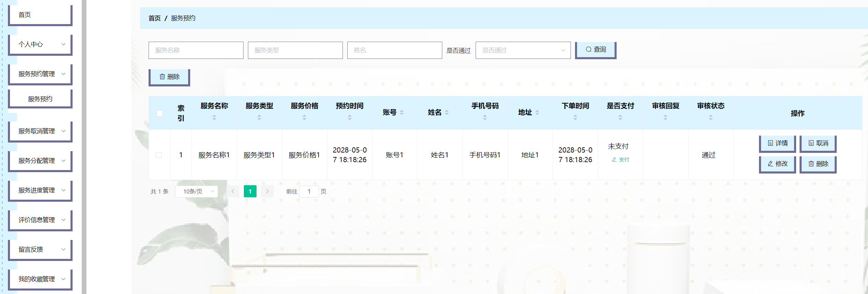Click the row's 删除 trash button

tap(818, 164)
